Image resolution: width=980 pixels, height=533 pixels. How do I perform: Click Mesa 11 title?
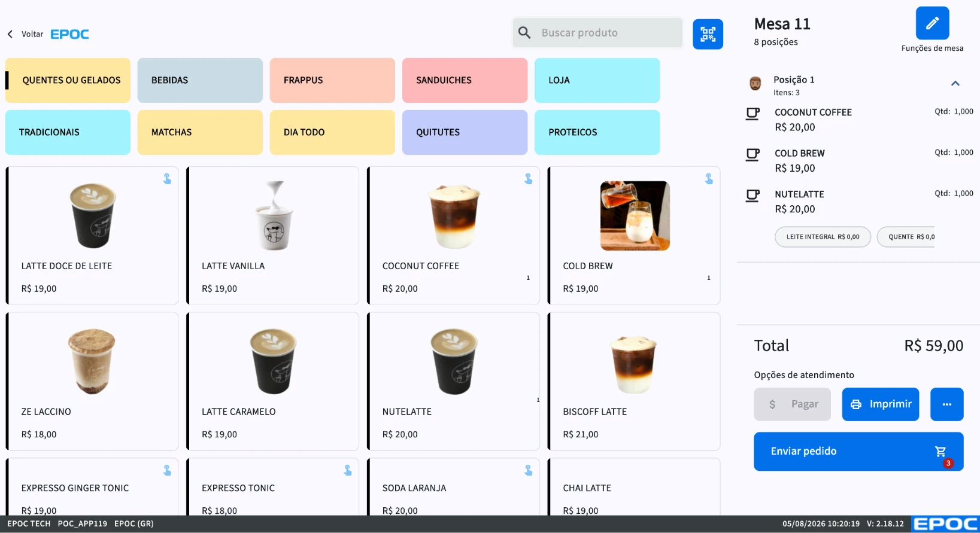click(782, 24)
